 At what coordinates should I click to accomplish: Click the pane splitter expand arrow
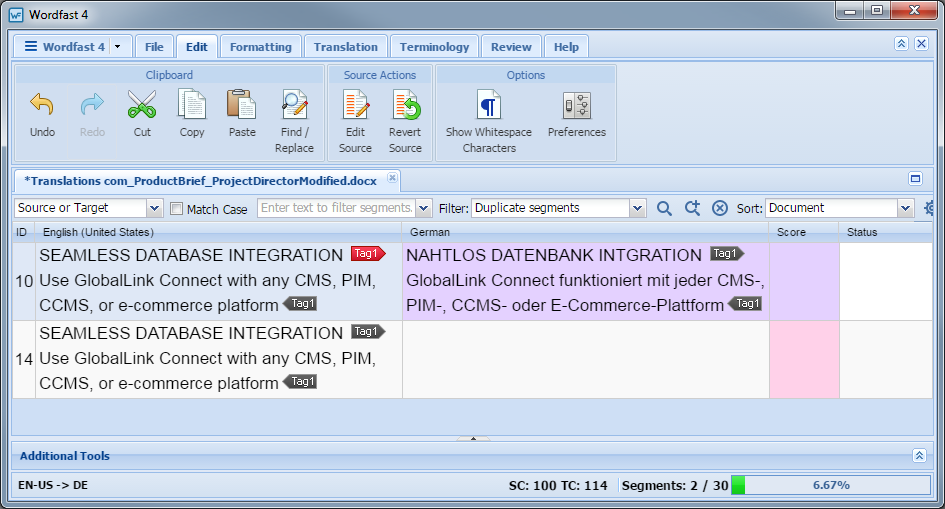point(473,439)
